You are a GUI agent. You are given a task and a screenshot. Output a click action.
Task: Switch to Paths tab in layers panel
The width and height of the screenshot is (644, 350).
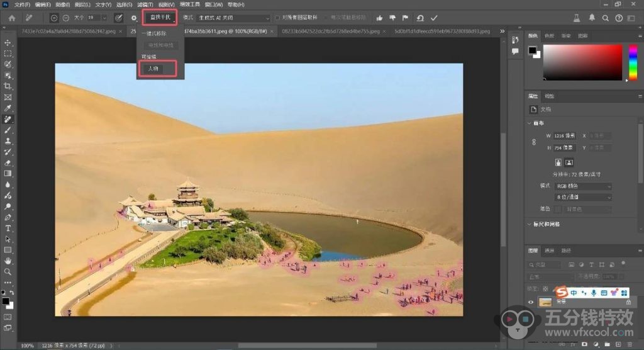566,251
